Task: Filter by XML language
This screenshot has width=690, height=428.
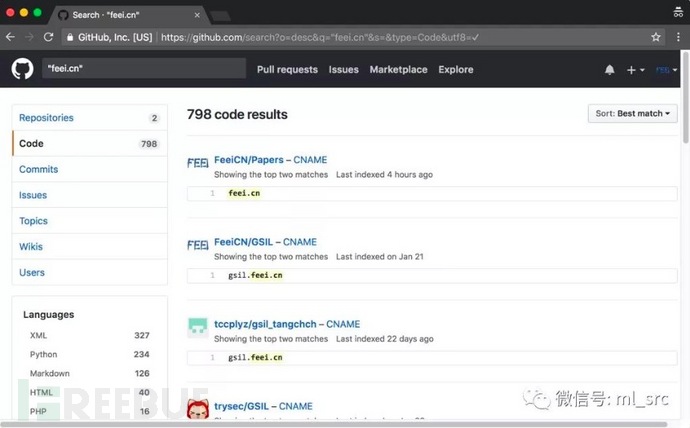Action: pyautogui.click(x=90, y=335)
